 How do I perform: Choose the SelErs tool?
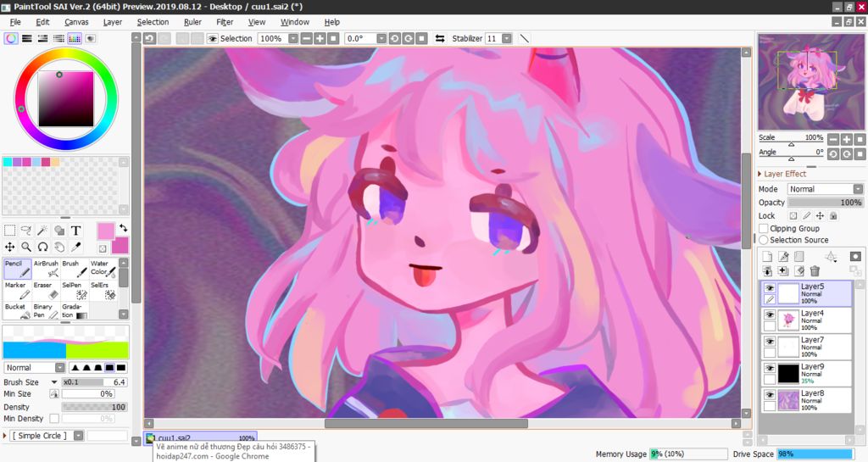click(x=103, y=291)
